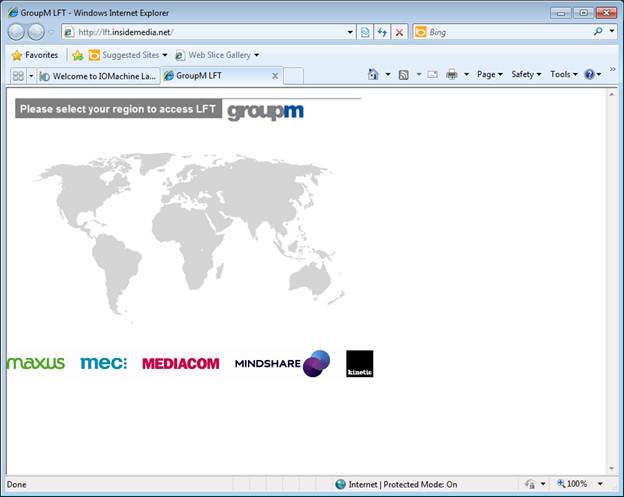Click the Add to Favorites Bar icon
Image resolution: width=624 pixels, height=497 pixels.
click(77, 55)
